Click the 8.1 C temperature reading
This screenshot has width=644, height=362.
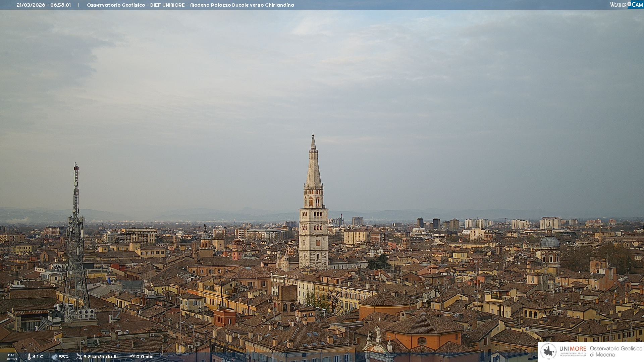coord(38,357)
